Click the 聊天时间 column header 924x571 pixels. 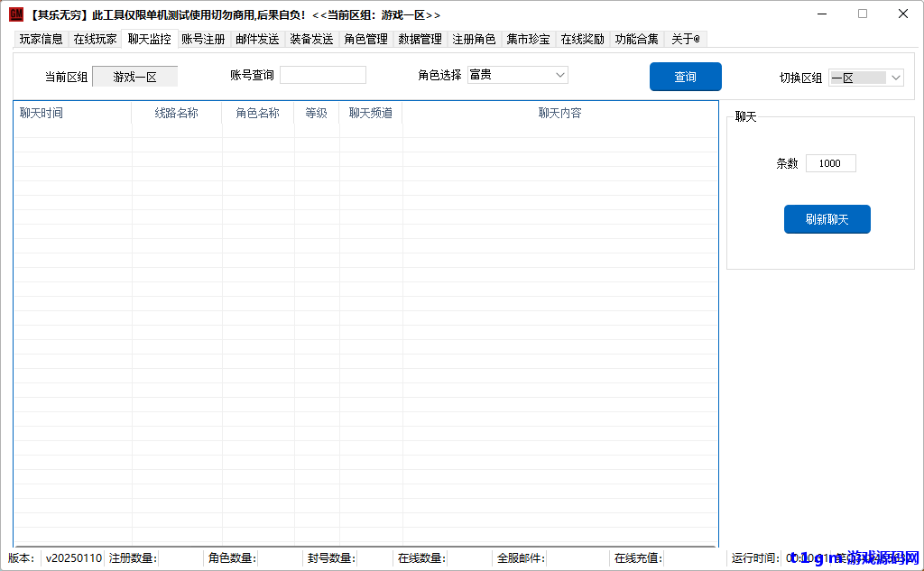[42, 113]
